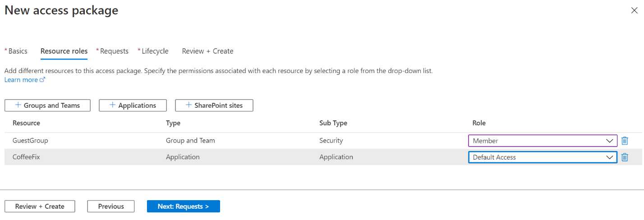Click the Group and Team type cell
This screenshot has width=644, height=220.
coord(190,141)
